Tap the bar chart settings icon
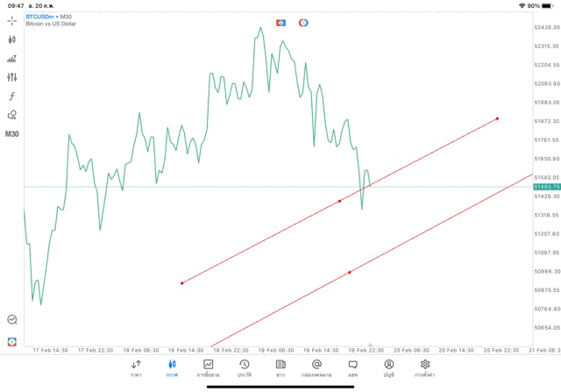561x392 pixels. point(12,59)
